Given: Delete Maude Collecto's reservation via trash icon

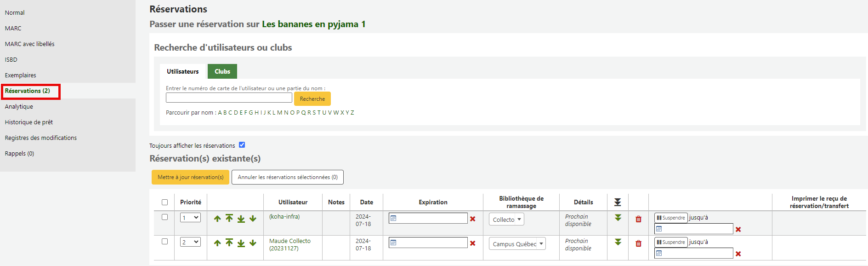Looking at the screenshot, I should (x=638, y=243).
